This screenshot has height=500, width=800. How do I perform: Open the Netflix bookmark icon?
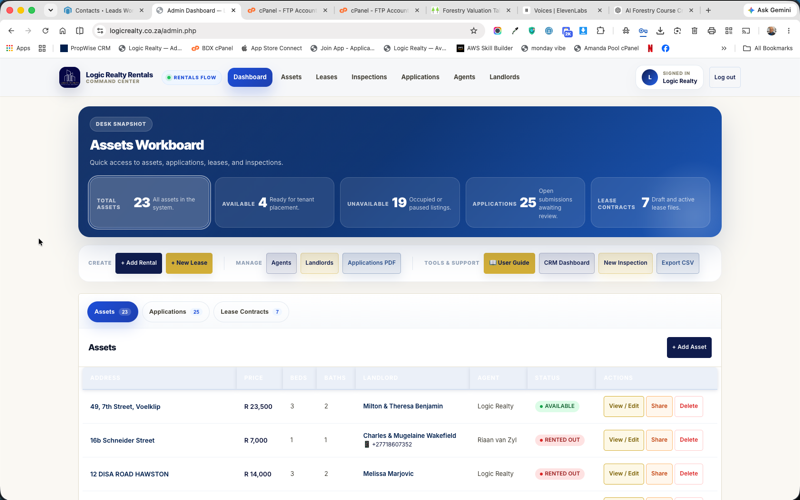[650, 48]
